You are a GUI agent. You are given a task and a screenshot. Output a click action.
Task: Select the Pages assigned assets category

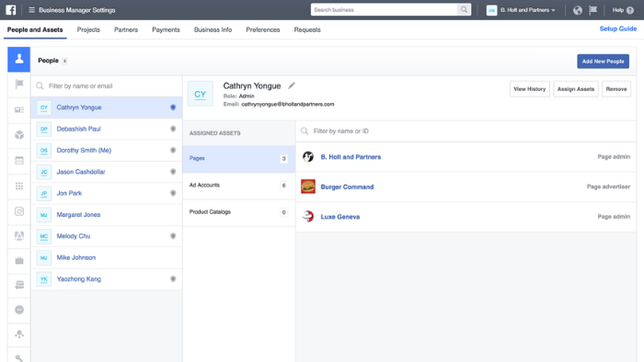(x=239, y=159)
